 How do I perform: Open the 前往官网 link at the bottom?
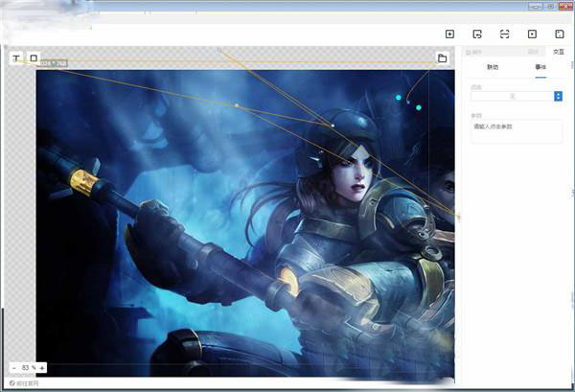(24, 383)
